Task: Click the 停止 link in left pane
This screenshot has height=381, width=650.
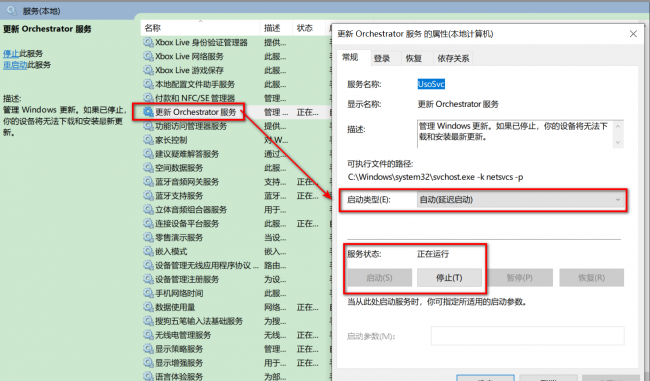Action: click(11, 53)
